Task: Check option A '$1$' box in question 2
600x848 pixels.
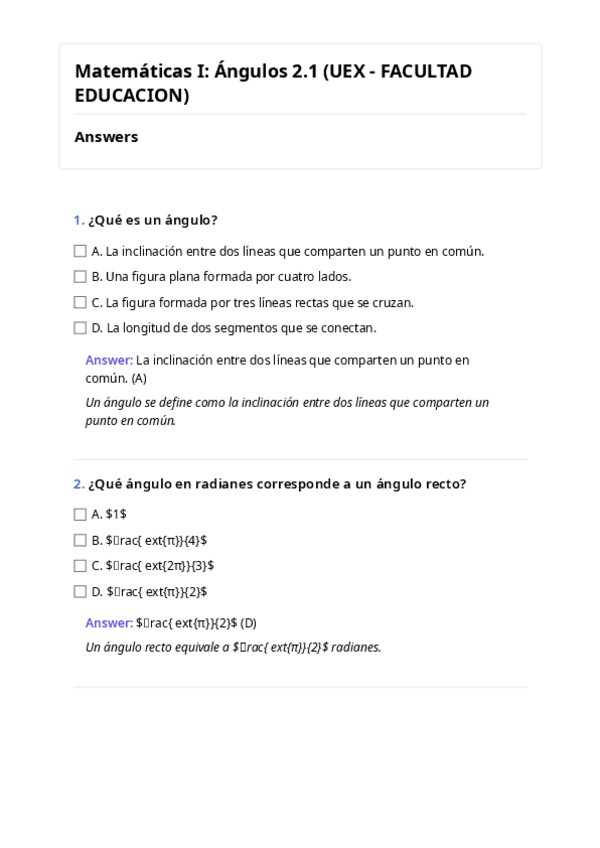Action: (80, 515)
